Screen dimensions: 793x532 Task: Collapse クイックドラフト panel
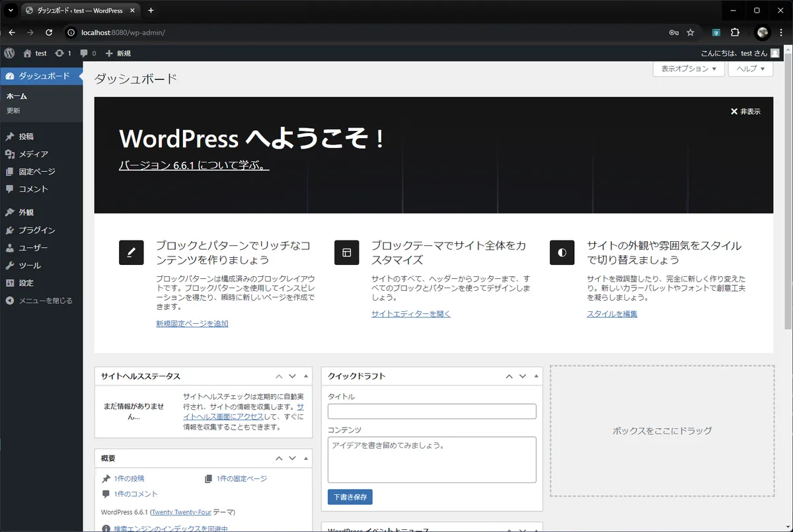click(x=536, y=376)
